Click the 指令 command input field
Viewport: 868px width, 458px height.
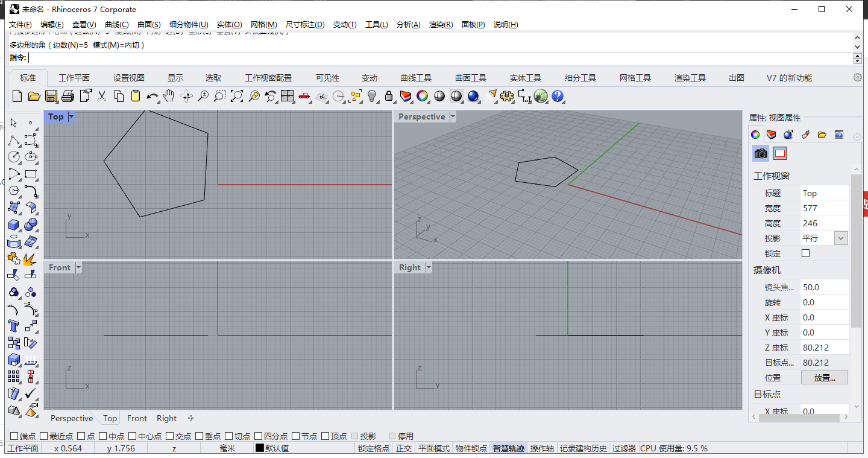[x=440, y=58]
